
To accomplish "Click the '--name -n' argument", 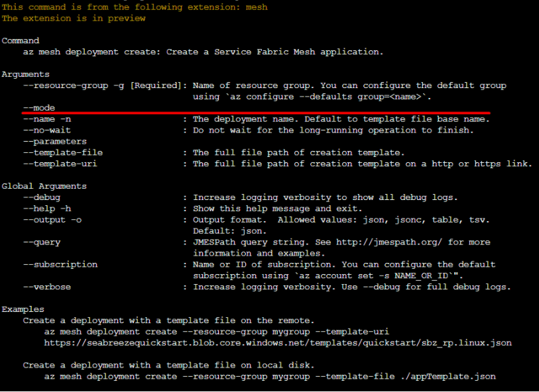I will coord(47,119).
